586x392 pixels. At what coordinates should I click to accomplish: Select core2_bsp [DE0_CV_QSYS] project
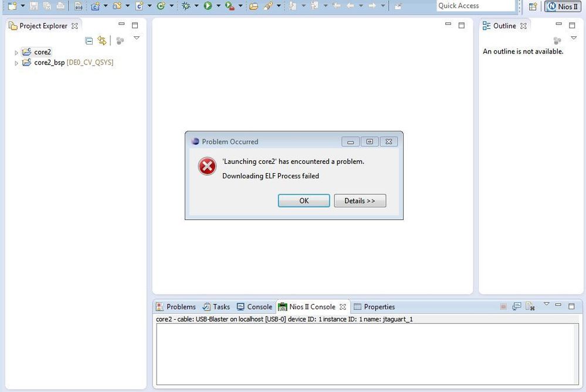(x=67, y=62)
